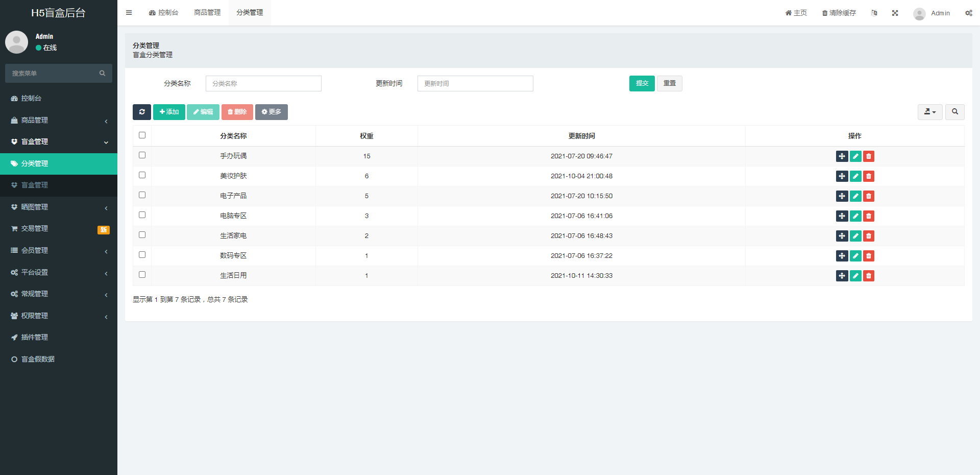
Task: Select the checkbox for 生活家电 row
Action: (x=142, y=234)
